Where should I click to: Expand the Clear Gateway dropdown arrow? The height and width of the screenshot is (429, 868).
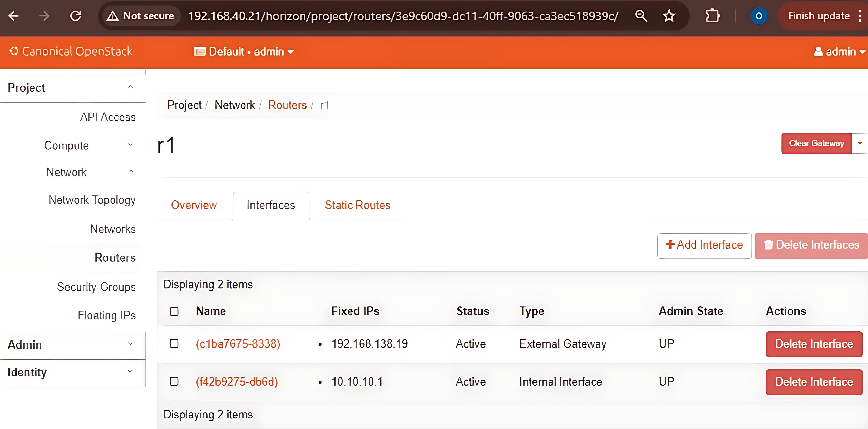click(860, 144)
